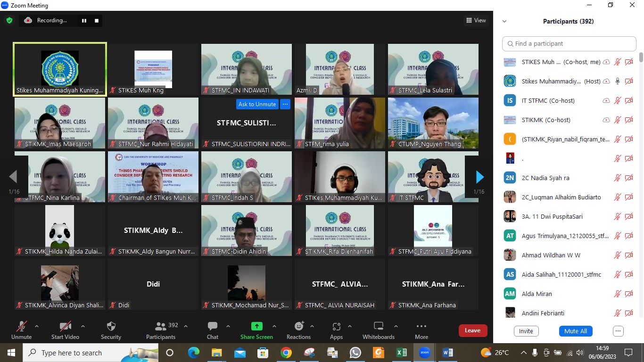Stop the recording
The width and height of the screenshot is (644, 362).
coord(97,20)
